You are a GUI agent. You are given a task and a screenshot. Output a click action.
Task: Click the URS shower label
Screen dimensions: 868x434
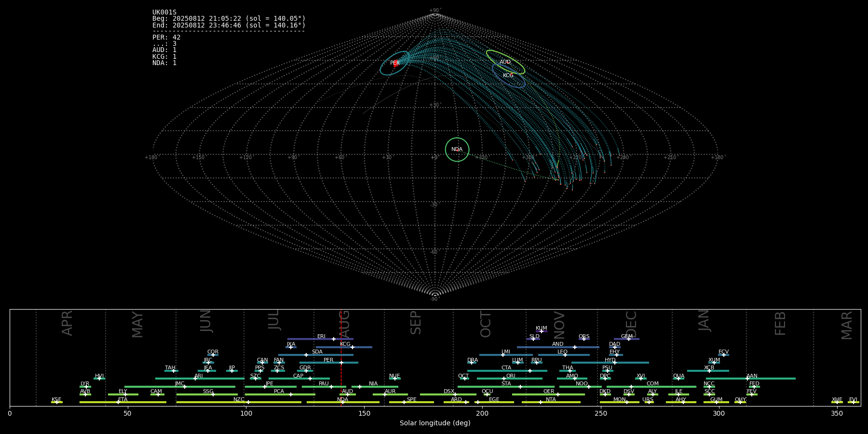tap(648, 400)
